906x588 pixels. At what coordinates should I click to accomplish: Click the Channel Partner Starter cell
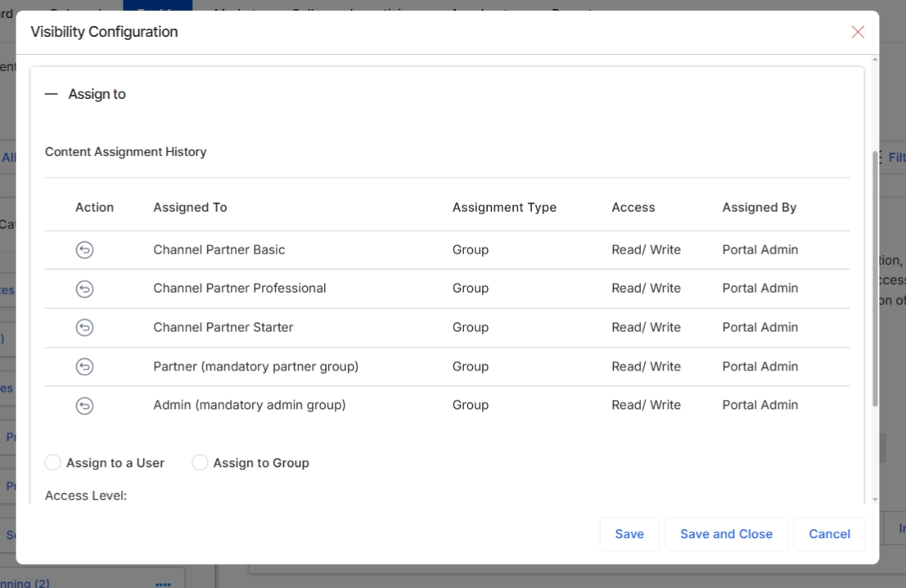click(223, 327)
